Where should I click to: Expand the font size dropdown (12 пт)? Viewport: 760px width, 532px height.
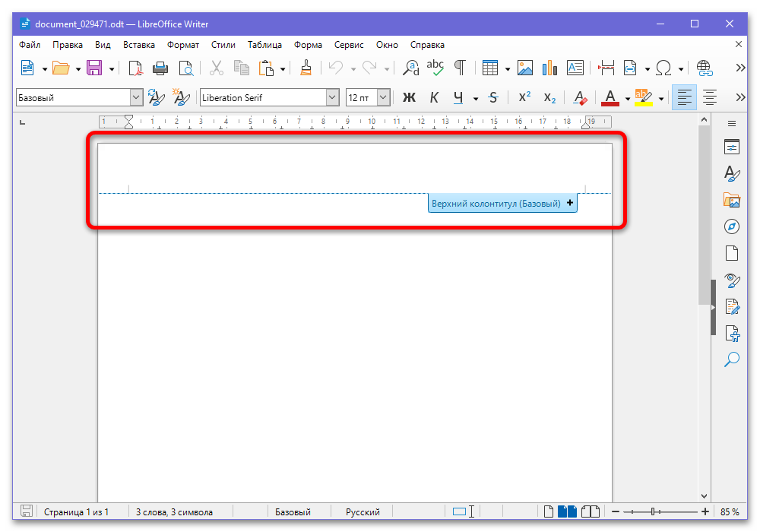pos(383,98)
